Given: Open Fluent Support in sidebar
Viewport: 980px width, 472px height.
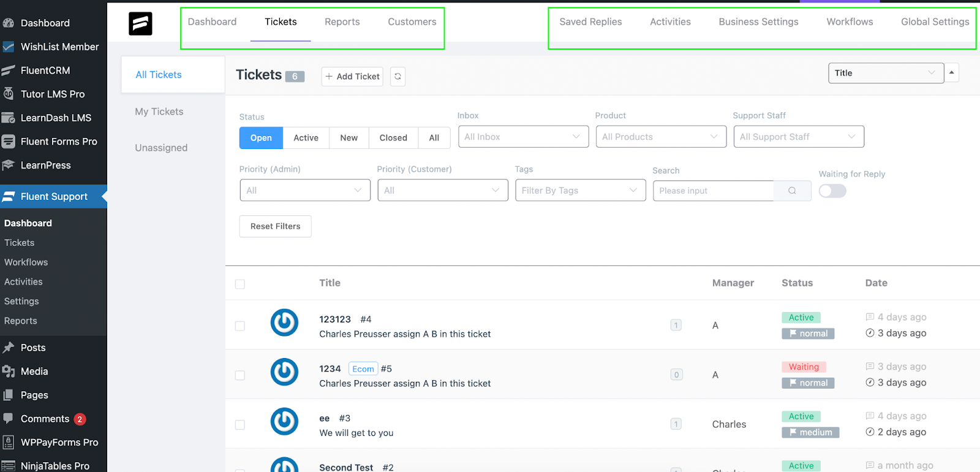Looking at the screenshot, I should point(53,197).
